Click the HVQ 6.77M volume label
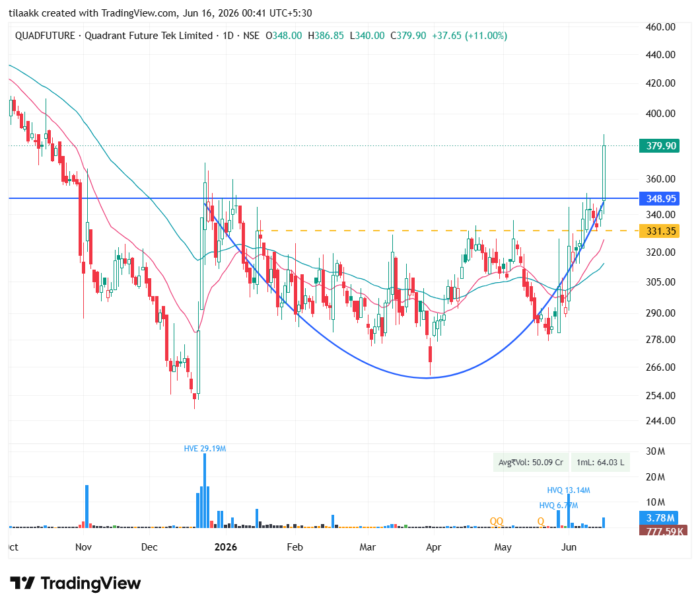Screen dimensions: 700x608 point(559,506)
